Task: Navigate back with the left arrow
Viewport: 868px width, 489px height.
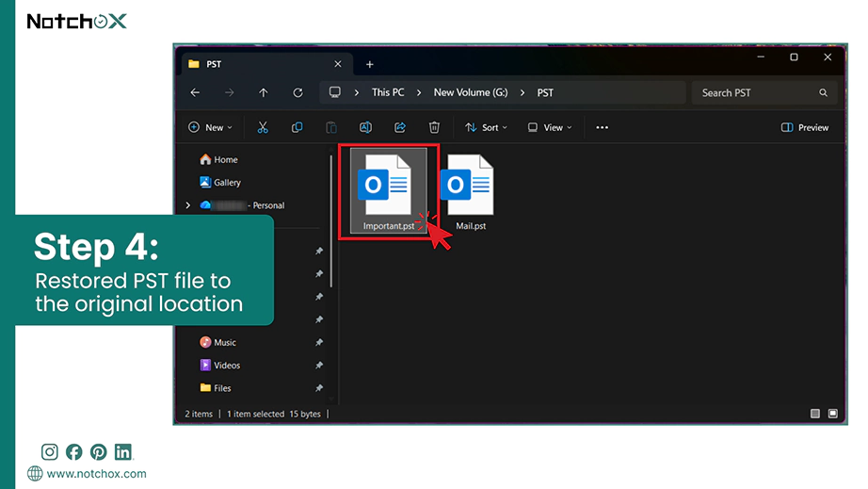Action: point(195,92)
